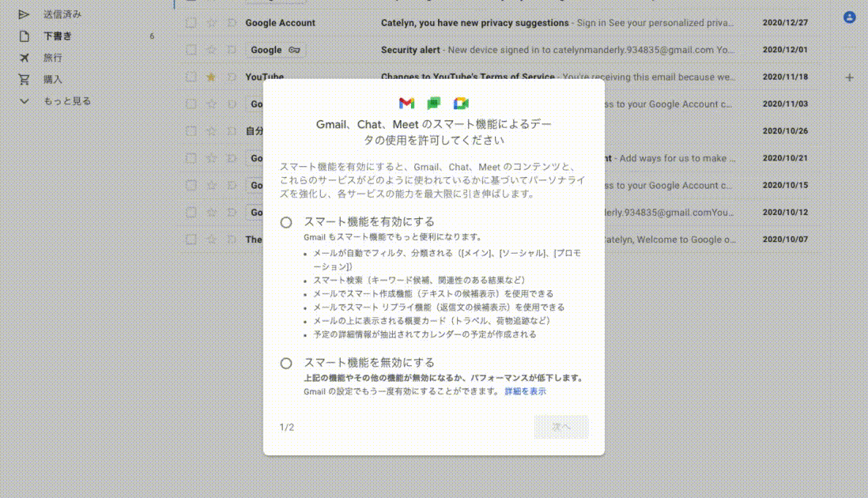Open the blue contacts icon in side panel
Image resolution: width=868 pixels, height=498 pixels.
(849, 17)
